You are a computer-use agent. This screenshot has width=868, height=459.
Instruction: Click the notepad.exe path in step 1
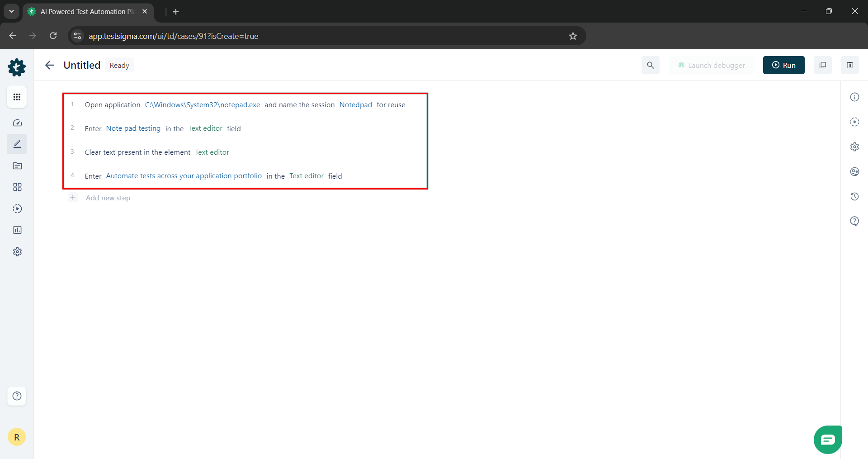click(203, 105)
